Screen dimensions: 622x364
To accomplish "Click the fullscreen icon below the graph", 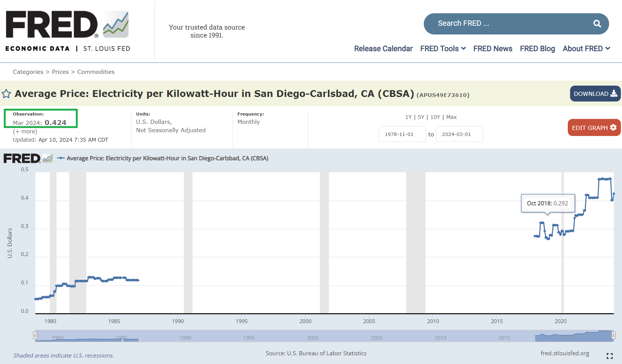I will 609,356.
